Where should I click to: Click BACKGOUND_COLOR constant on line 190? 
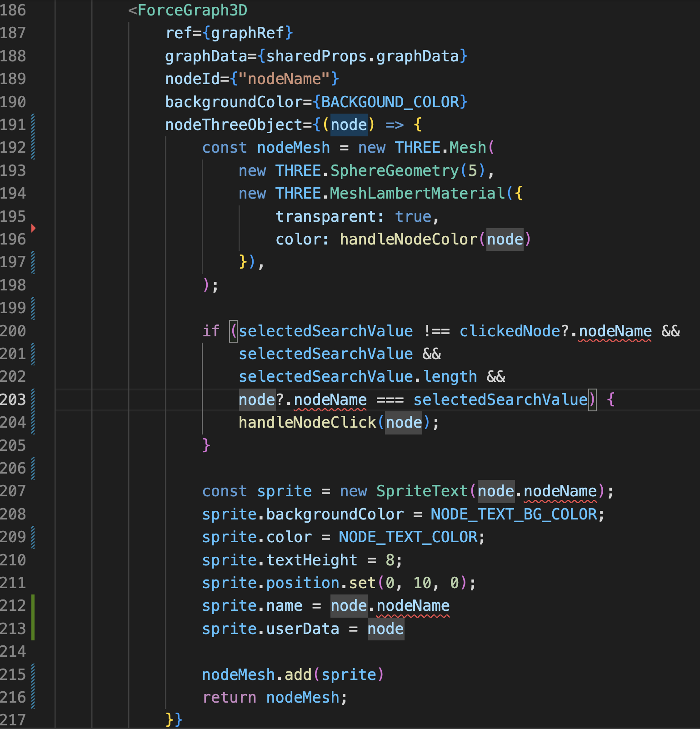click(390, 102)
